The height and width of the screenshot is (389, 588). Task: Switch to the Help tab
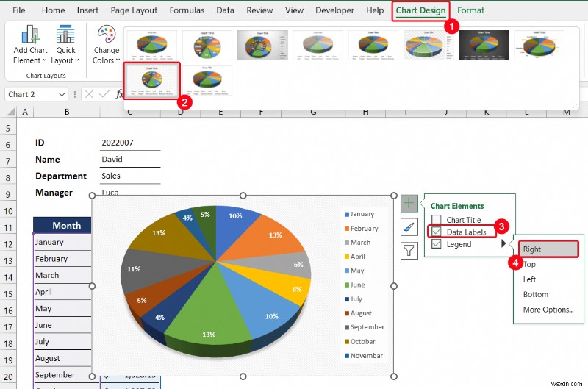[x=375, y=10]
